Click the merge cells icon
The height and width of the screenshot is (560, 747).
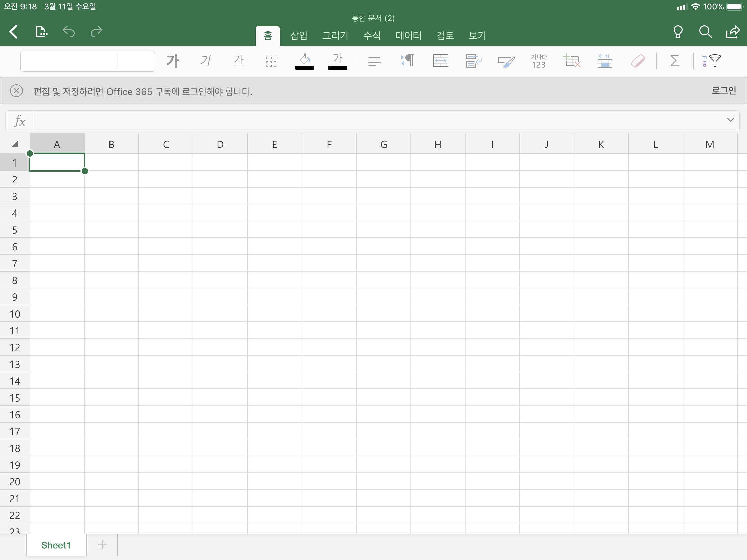440,61
